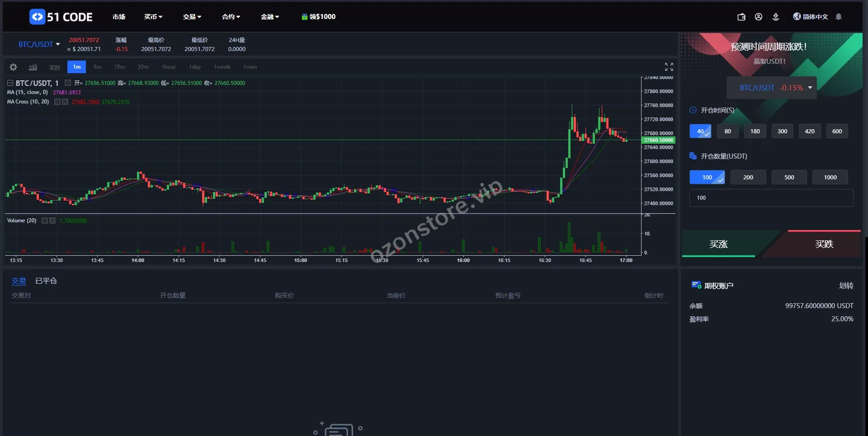This screenshot has width=868, height=436.
Task: Open BTC/USDT -0.15% prediction pair dropdown
Action: click(x=771, y=88)
